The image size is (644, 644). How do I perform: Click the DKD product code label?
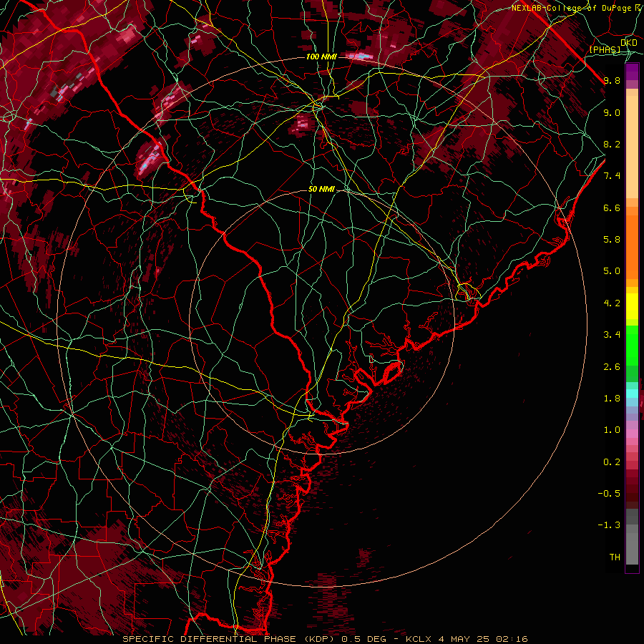629,43
